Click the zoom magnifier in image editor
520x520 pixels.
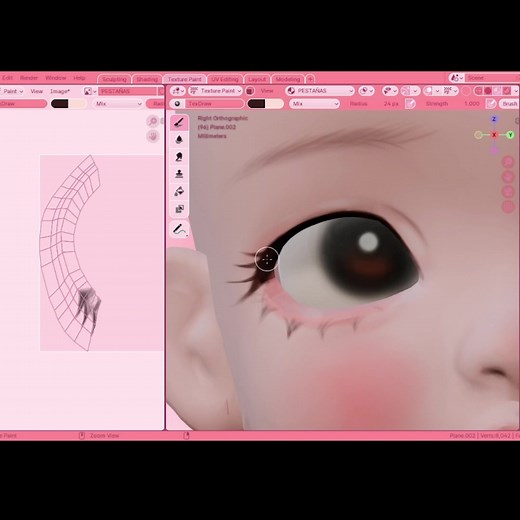coord(153,121)
